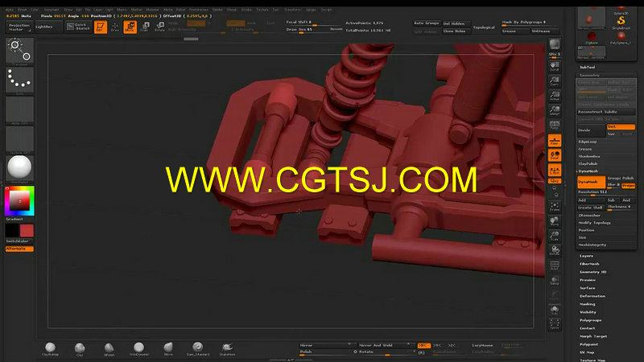Expand the SubTool palette section
Image resolution: width=644 pixels, height=362 pixels.
[x=588, y=68]
